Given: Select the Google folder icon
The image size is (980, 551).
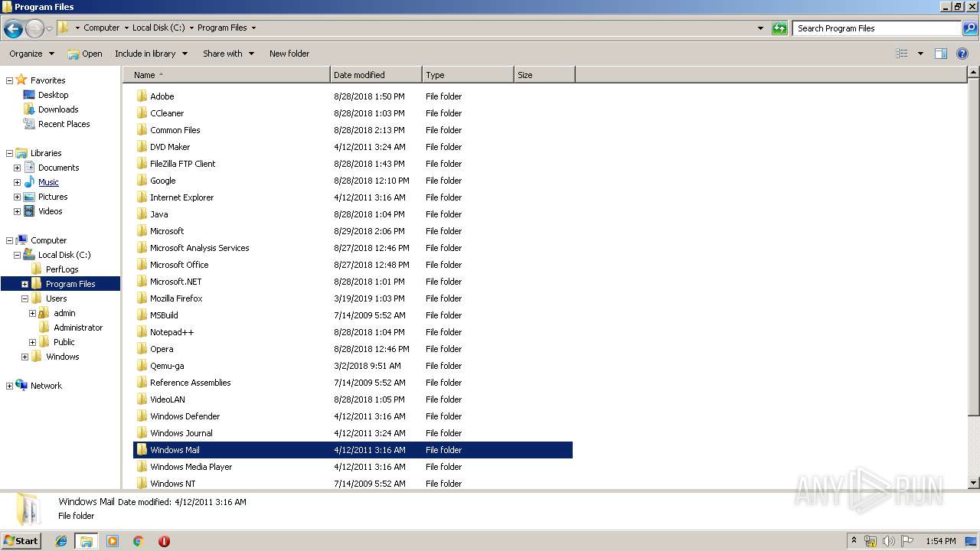Looking at the screenshot, I should click(x=142, y=181).
